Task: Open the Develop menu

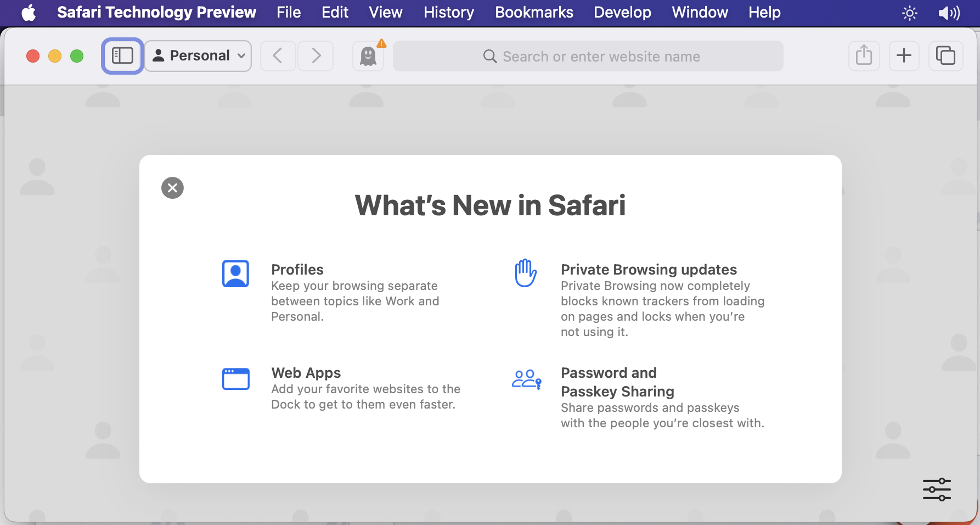Action: coord(622,12)
